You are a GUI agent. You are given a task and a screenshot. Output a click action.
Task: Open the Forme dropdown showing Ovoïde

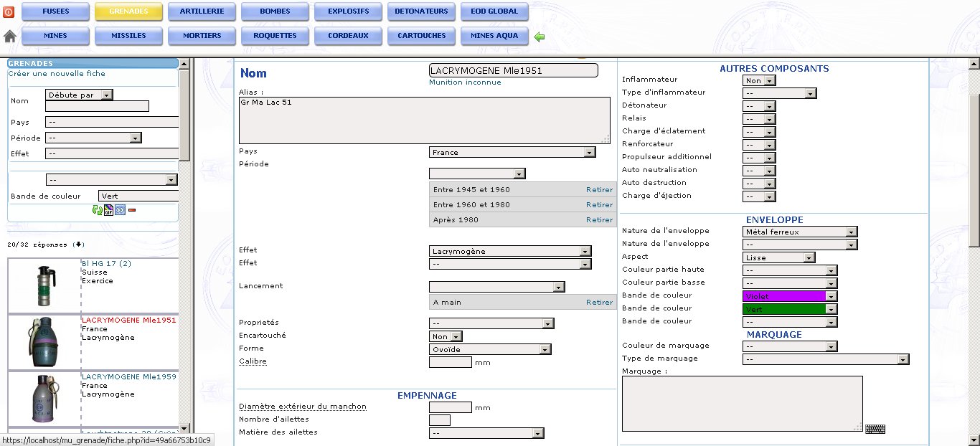click(x=490, y=349)
